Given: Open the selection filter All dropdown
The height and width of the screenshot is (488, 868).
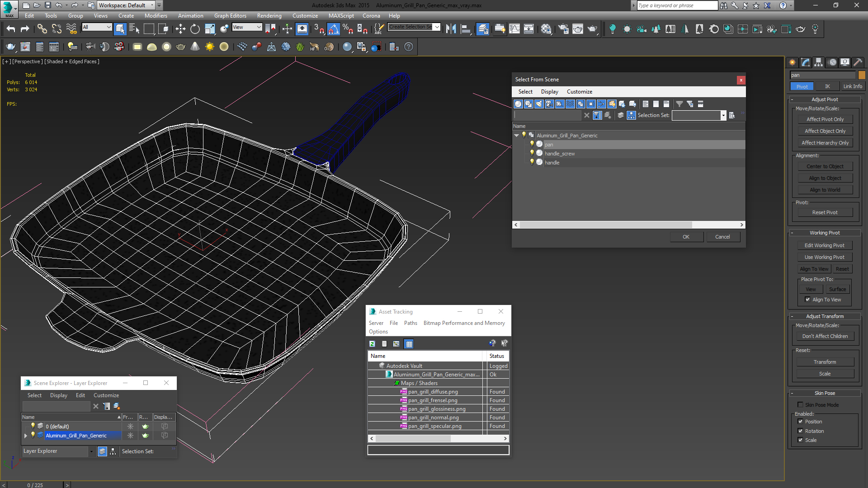Looking at the screenshot, I should pos(97,27).
